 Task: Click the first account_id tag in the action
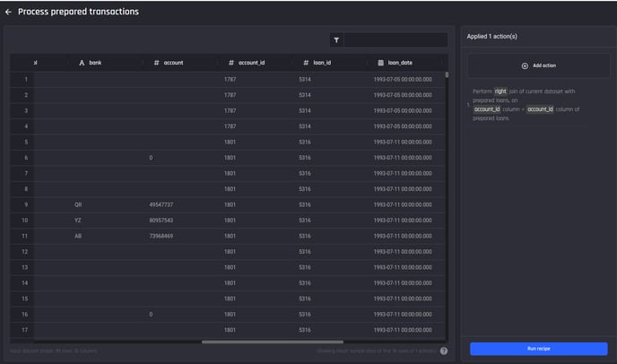[487, 109]
